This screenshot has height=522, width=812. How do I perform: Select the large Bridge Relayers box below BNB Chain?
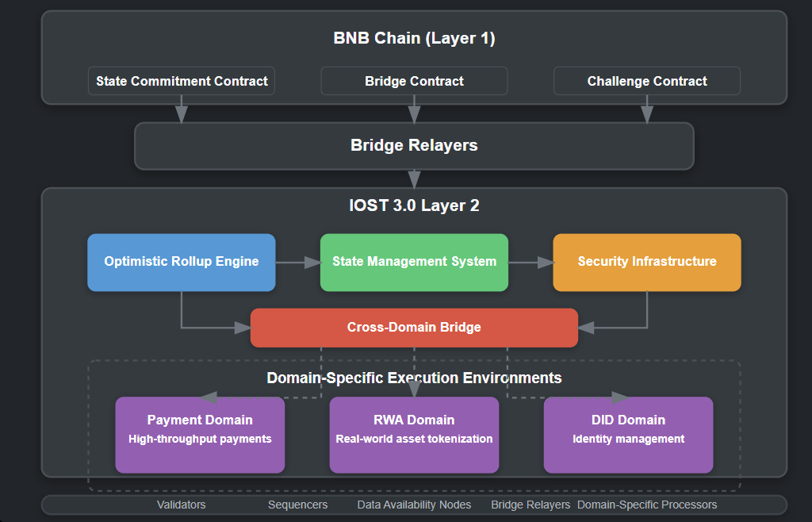point(414,145)
